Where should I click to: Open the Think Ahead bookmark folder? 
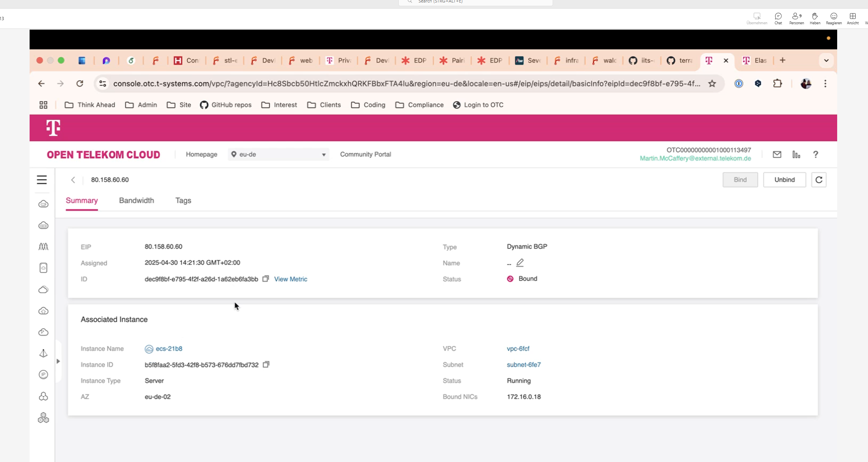90,105
